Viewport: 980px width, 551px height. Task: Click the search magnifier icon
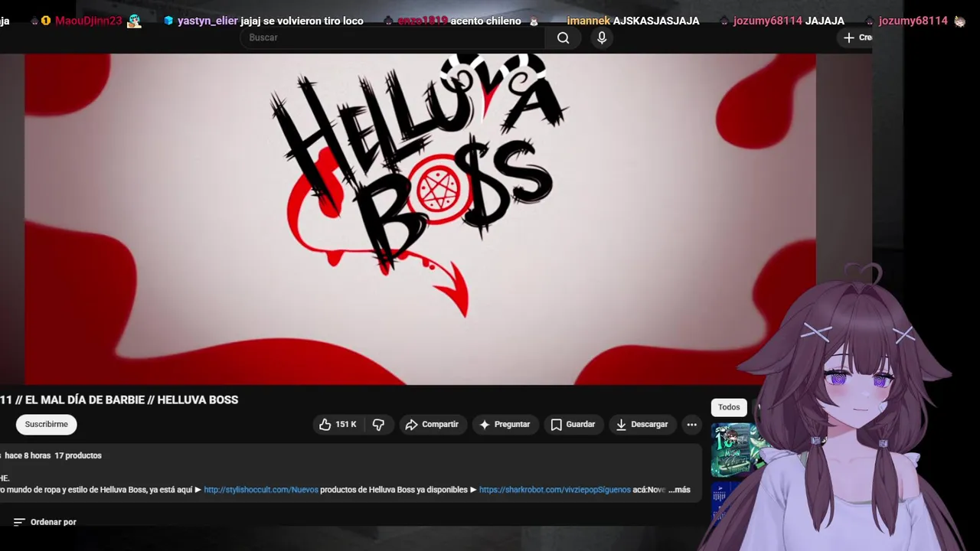click(x=563, y=37)
